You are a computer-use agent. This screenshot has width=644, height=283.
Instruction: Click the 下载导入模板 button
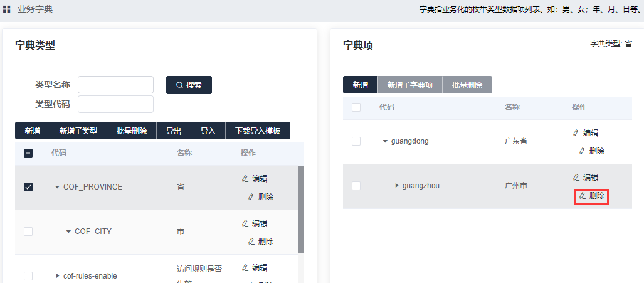[x=258, y=131]
